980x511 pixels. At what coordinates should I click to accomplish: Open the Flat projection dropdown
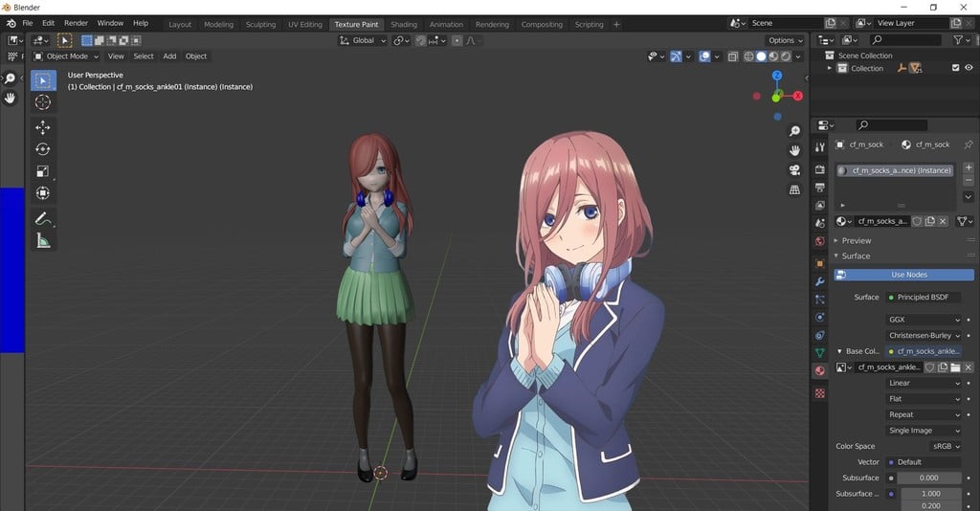point(924,398)
